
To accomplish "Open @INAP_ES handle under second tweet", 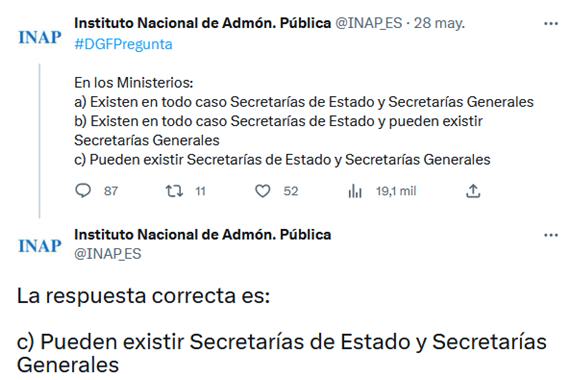I will pos(108,254).
